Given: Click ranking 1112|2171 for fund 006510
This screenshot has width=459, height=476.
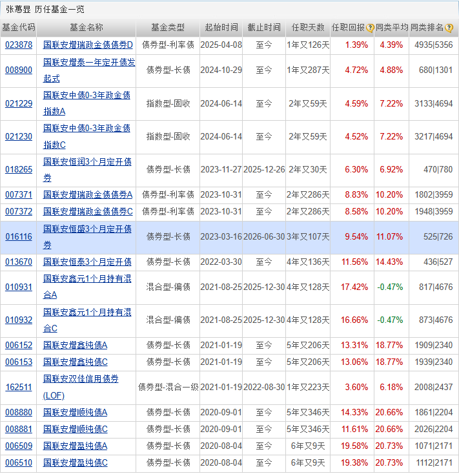Looking at the screenshot, I should 434,462.
